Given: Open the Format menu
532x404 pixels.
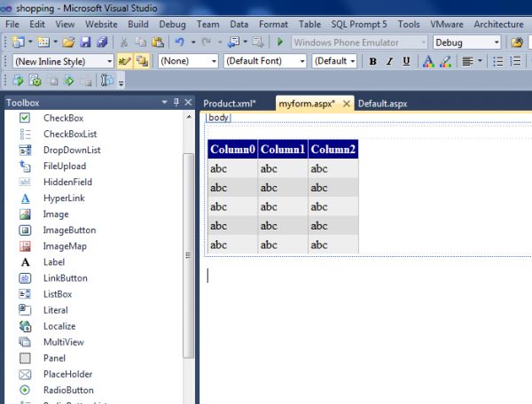Looking at the screenshot, I should pos(273,25).
